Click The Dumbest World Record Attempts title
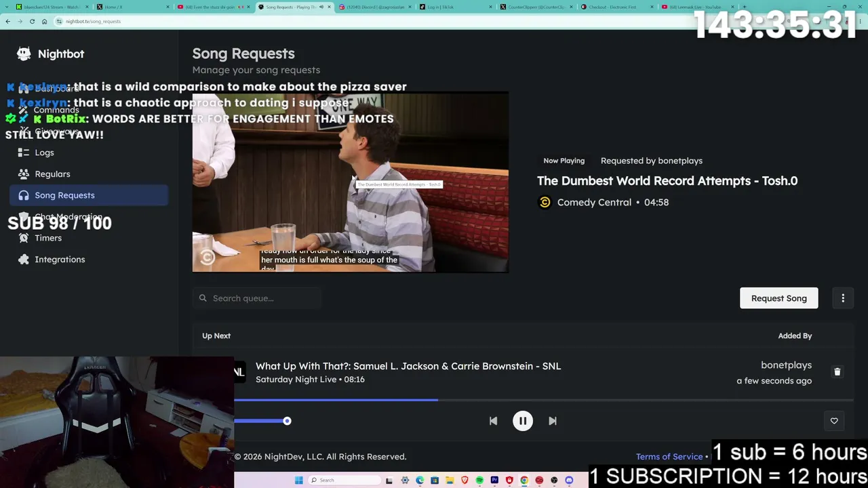 tap(667, 181)
